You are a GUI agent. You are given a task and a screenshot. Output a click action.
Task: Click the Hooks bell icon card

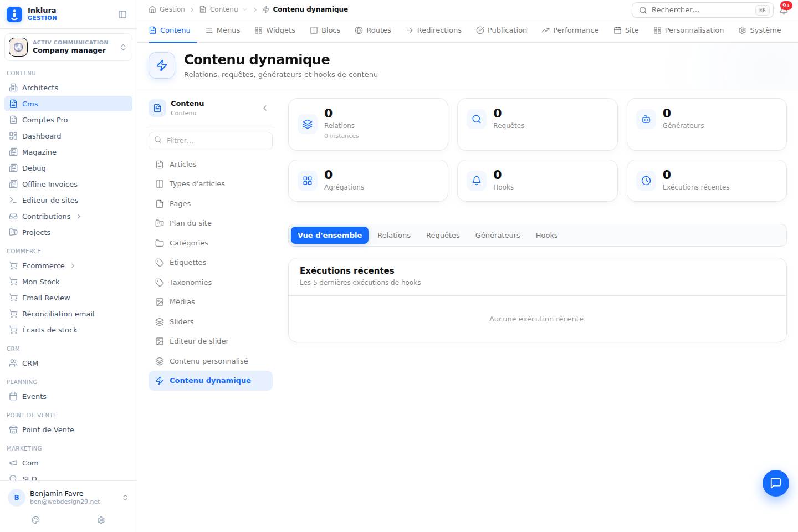(477, 180)
